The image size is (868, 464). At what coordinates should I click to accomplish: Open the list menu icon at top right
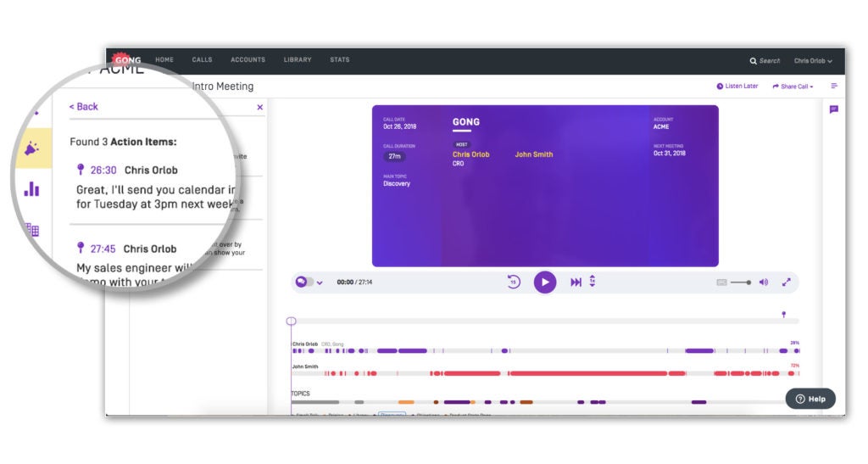coord(834,86)
